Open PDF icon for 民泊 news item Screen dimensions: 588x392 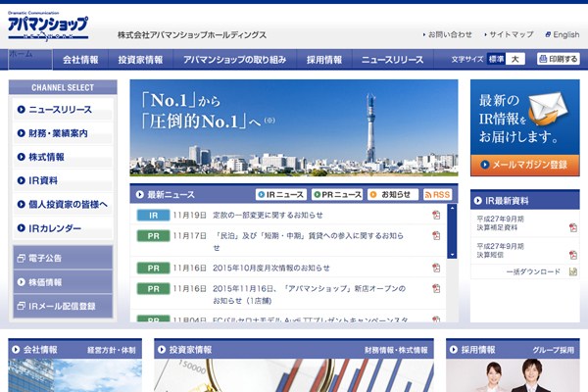click(x=436, y=235)
